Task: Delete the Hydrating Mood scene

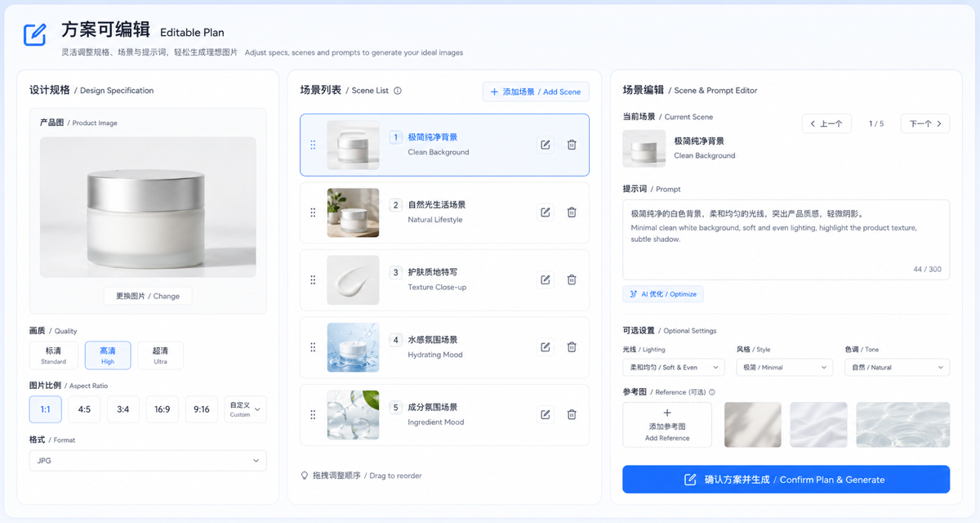Action: tap(572, 347)
